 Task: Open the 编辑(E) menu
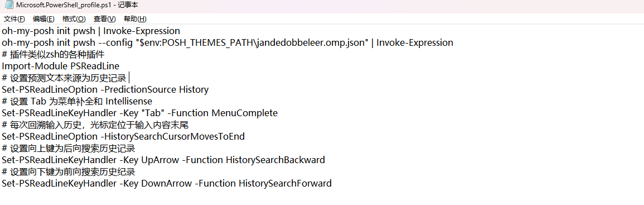pyautogui.click(x=43, y=19)
